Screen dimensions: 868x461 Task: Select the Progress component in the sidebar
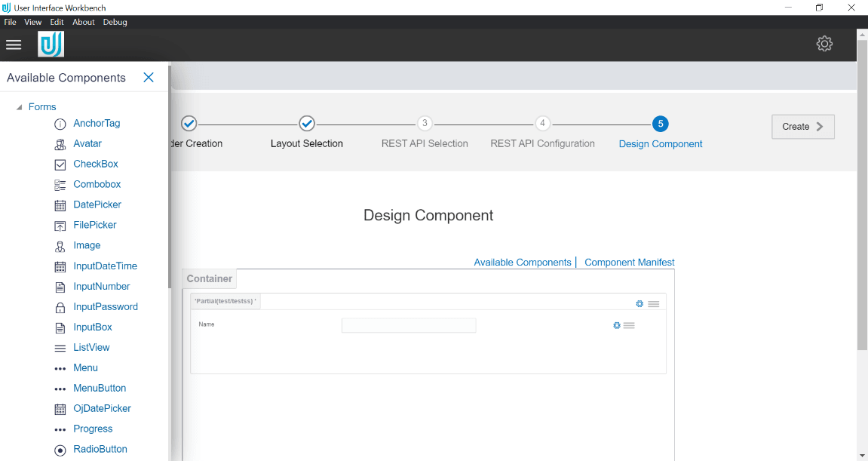[x=93, y=429]
